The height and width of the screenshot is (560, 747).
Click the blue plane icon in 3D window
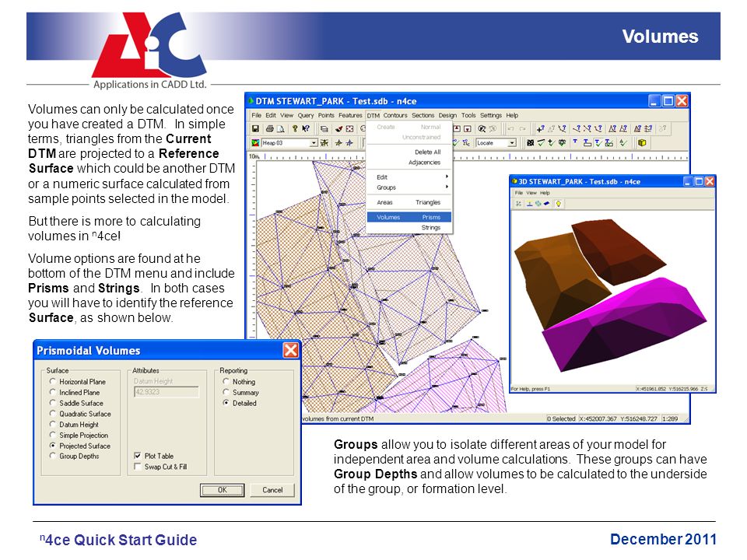pyautogui.click(x=546, y=203)
